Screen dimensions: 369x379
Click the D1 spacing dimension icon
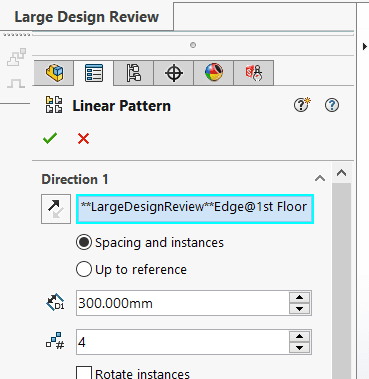coord(55,302)
